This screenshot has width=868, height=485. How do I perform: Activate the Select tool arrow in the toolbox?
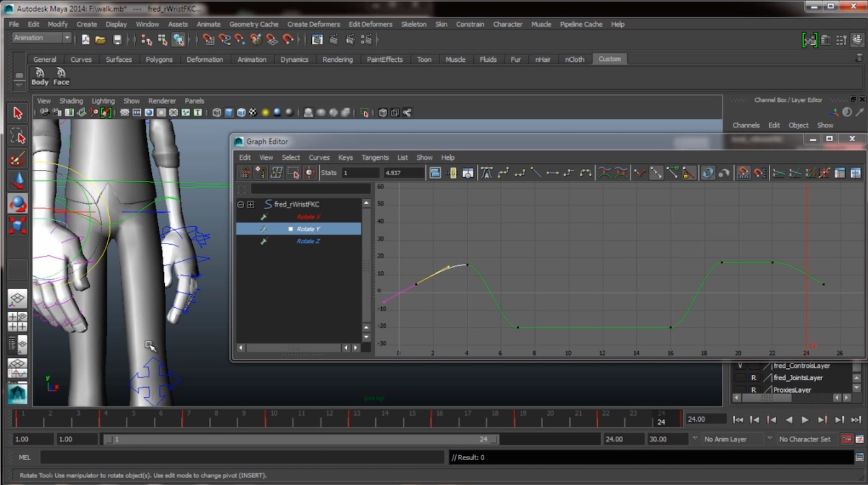click(17, 113)
